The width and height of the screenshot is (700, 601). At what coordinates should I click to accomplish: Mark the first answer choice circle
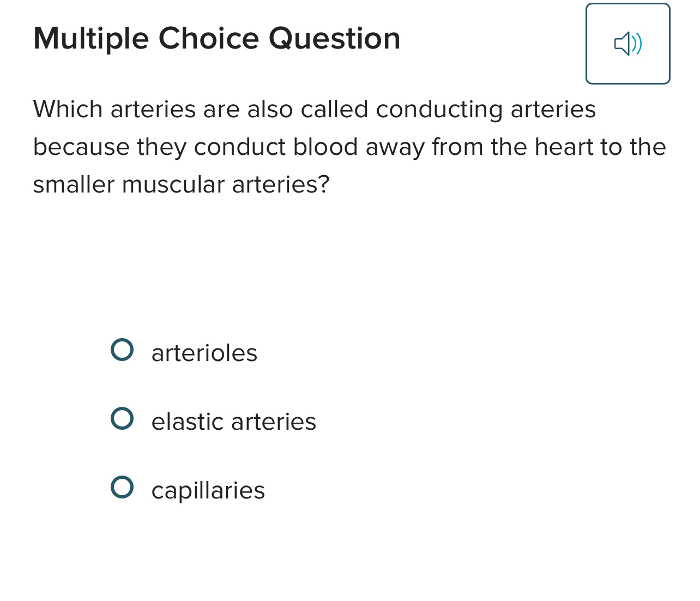123,349
